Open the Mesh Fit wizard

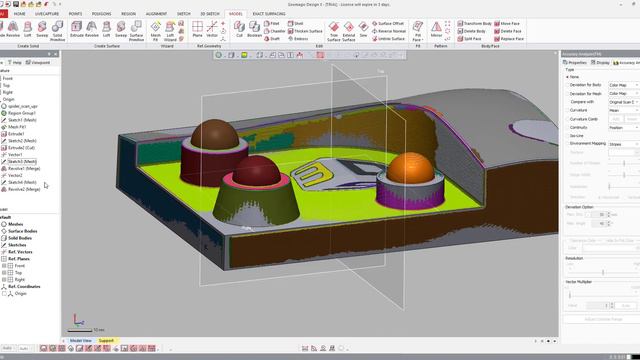(156, 31)
